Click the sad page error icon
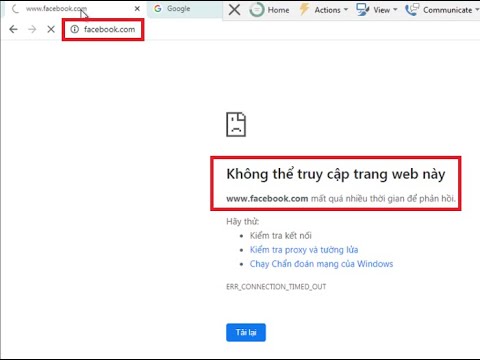The image size is (480, 360). tap(236, 124)
